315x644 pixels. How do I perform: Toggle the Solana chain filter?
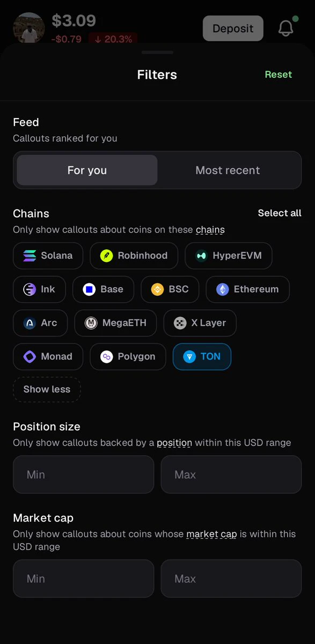point(48,255)
